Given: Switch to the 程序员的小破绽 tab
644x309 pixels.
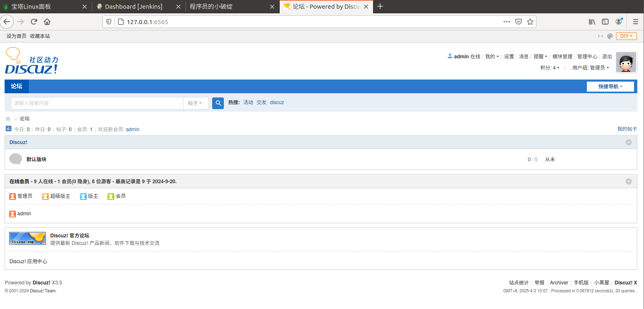Looking at the screenshot, I should point(233,6).
